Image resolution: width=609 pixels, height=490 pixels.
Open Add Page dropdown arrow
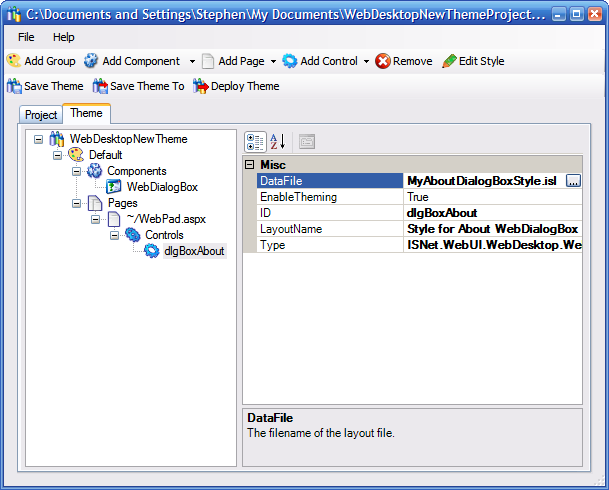[273, 62]
